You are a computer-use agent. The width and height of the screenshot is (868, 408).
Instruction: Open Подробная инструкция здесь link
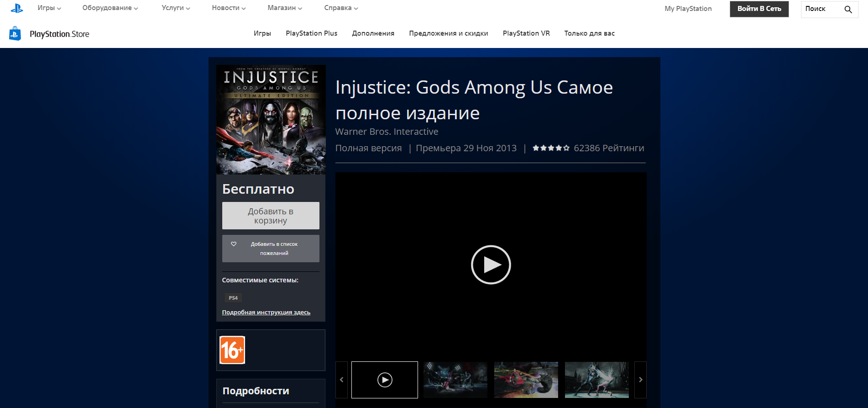[266, 313]
